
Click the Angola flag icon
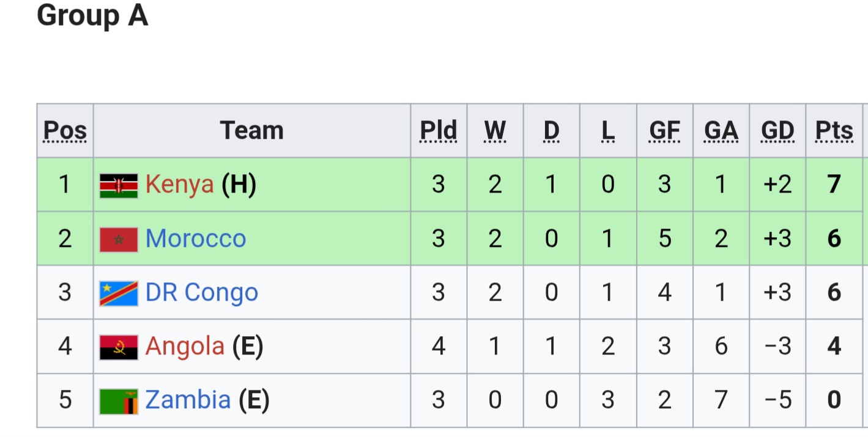click(x=119, y=347)
